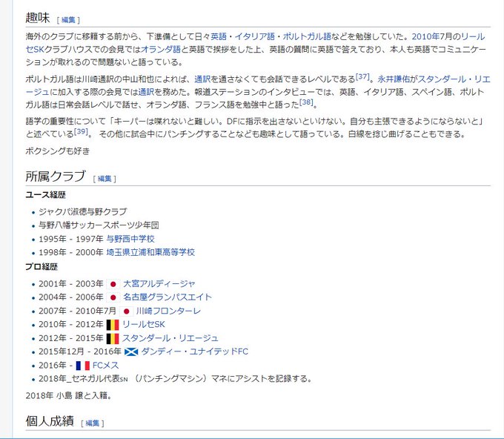Open the ダンディー・ユナイテッドFC link
The width and height of the screenshot is (504, 439).
pos(195,351)
